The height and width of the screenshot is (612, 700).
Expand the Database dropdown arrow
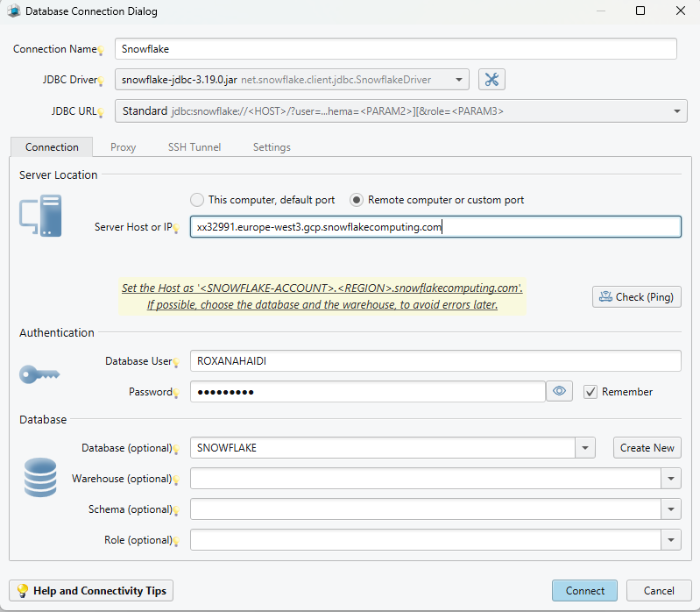point(585,448)
